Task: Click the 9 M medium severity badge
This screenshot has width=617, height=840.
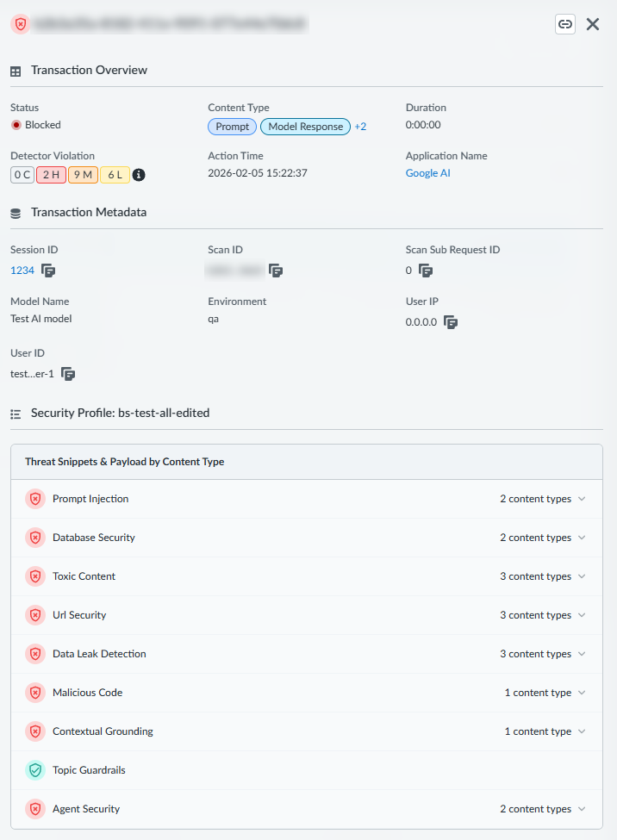Action: pos(83,175)
